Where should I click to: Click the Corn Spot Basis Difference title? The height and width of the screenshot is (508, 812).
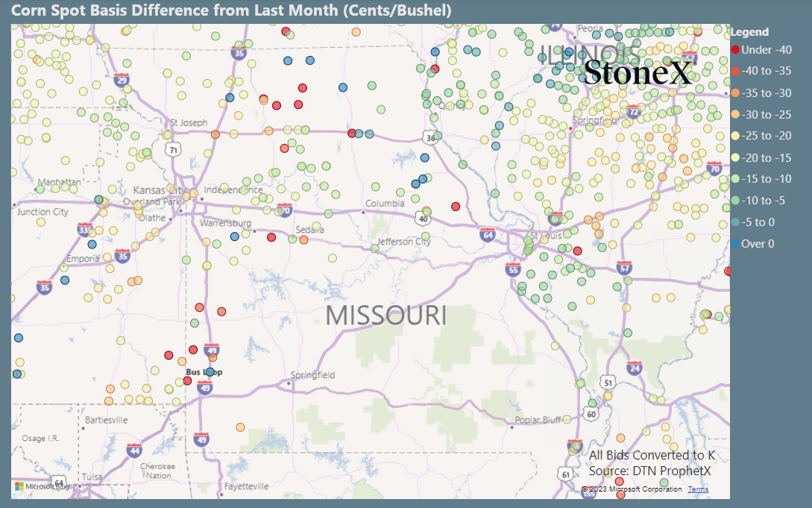pyautogui.click(x=231, y=10)
